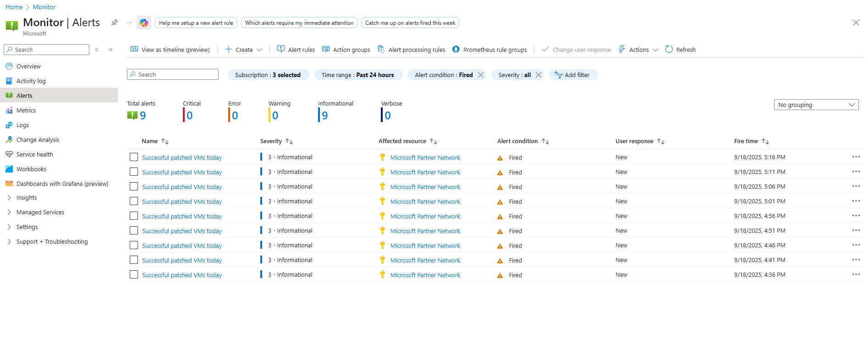Image resolution: width=868 pixels, height=352 pixels.
Task: Open Metrics in the sidebar
Action: click(x=26, y=110)
